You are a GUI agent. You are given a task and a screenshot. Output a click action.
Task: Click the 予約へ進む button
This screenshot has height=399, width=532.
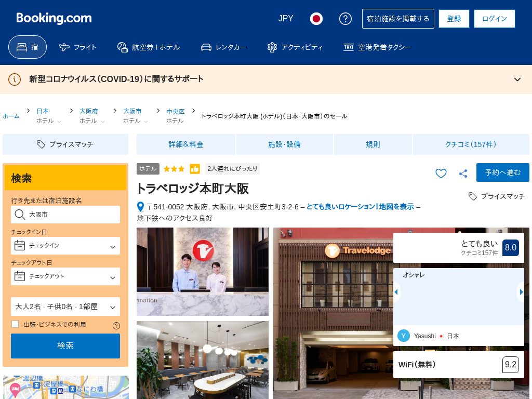(x=503, y=172)
